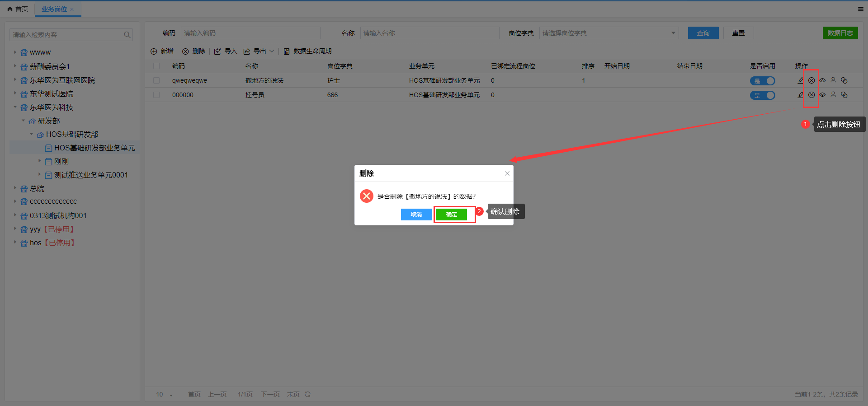Click the organization icon beside wwww
Viewport: 868px width, 406px height.
[x=24, y=53]
